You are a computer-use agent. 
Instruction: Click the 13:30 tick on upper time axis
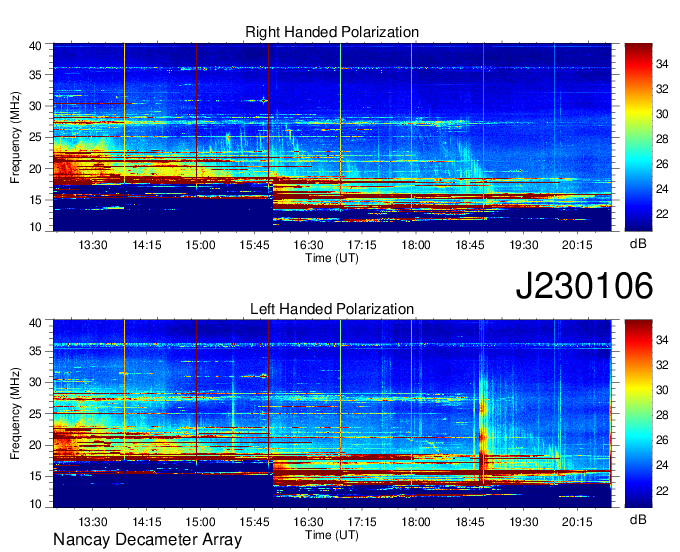point(93,245)
